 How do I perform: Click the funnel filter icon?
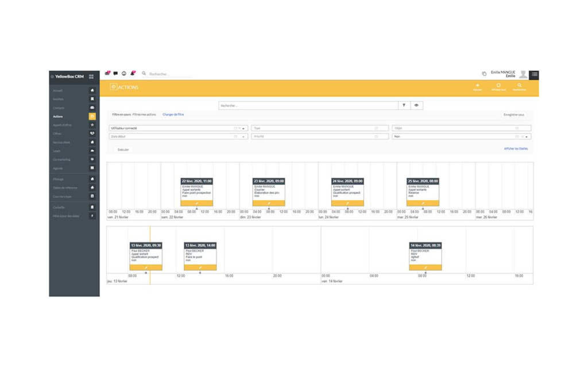tap(404, 106)
